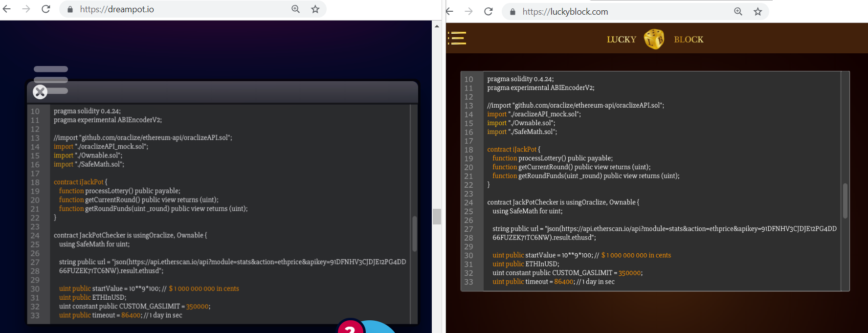
Task: Click commented github oraclize import in luckyblock code
Action: (x=576, y=105)
